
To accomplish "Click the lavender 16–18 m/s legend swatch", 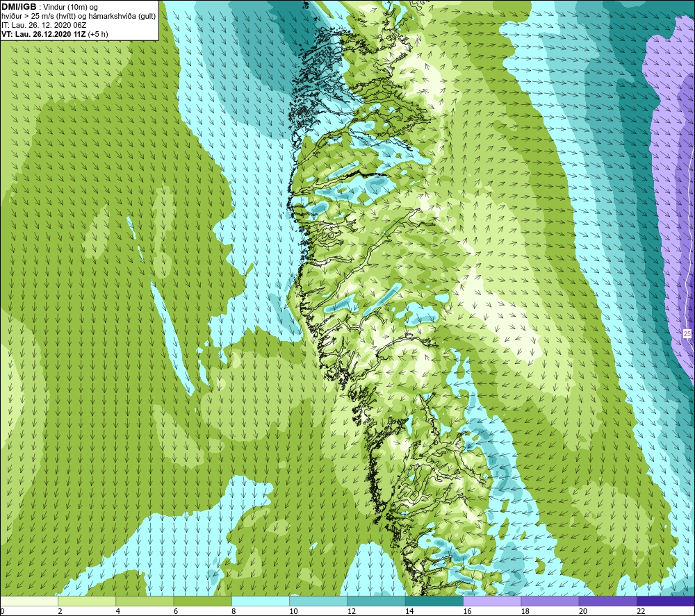I will coord(492,601).
